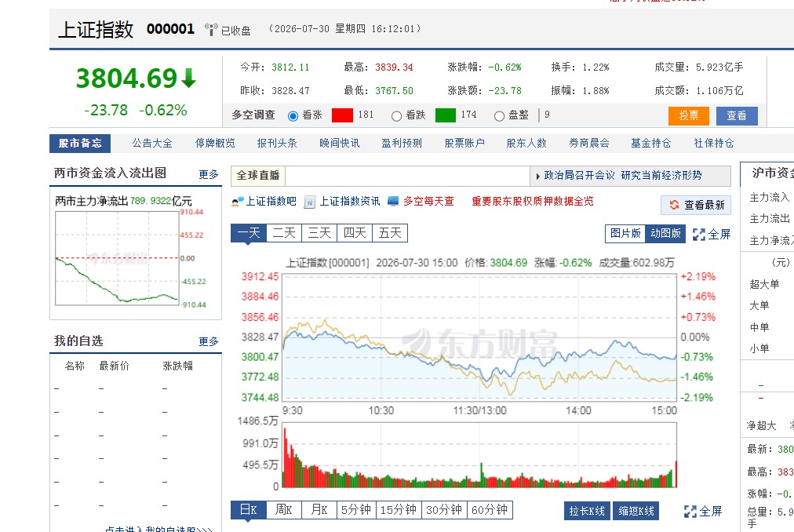Open the 一天 intraday tab
The height and width of the screenshot is (532, 794).
point(248,233)
